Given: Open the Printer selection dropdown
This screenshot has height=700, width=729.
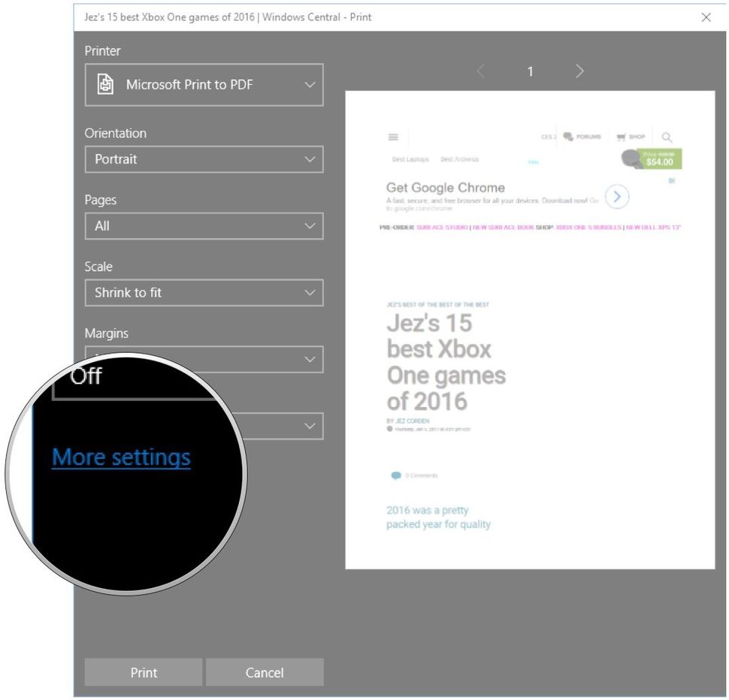Looking at the screenshot, I should pos(204,85).
